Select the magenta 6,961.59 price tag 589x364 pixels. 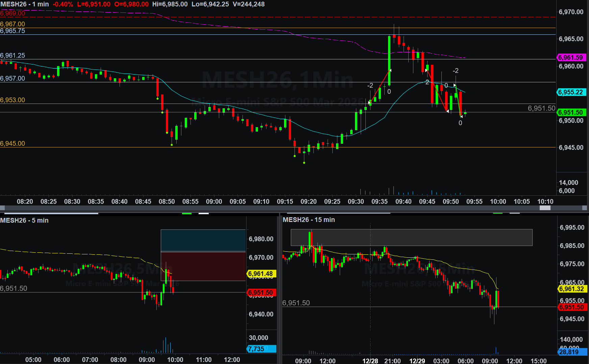[571, 58]
